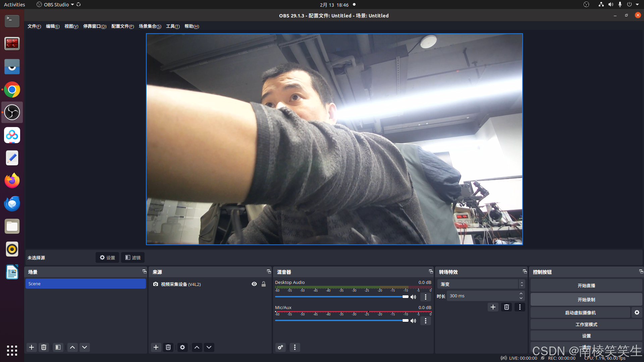The width and height of the screenshot is (644, 362).
Task: Open advanced audio properties gears icon
Action: [x=280, y=347]
